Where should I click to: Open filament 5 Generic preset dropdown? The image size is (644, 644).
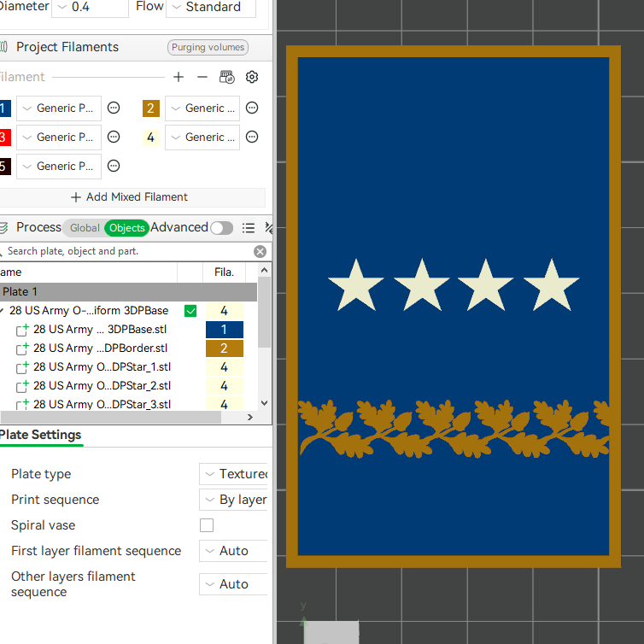click(x=59, y=167)
